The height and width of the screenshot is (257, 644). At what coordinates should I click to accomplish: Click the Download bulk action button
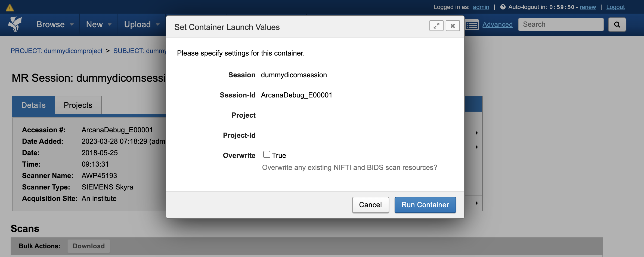point(89,246)
